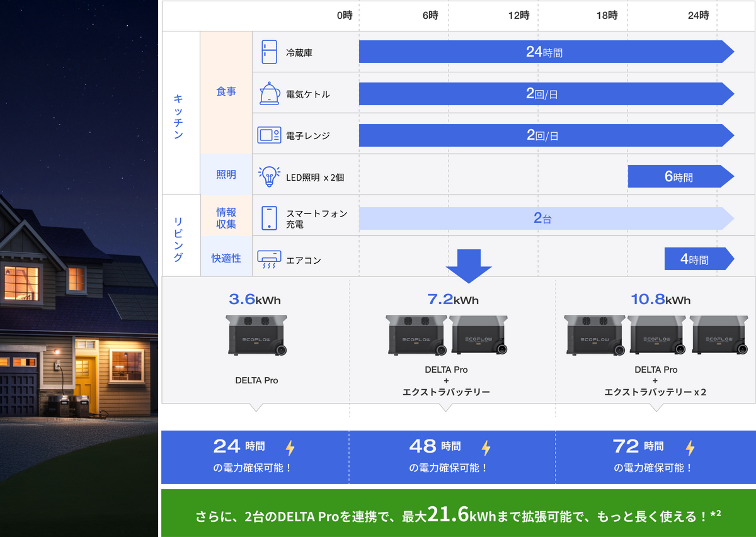Click the air conditioner icon
Screen dimensions: 756x537
pyautogui.click(x=269, y=259)
